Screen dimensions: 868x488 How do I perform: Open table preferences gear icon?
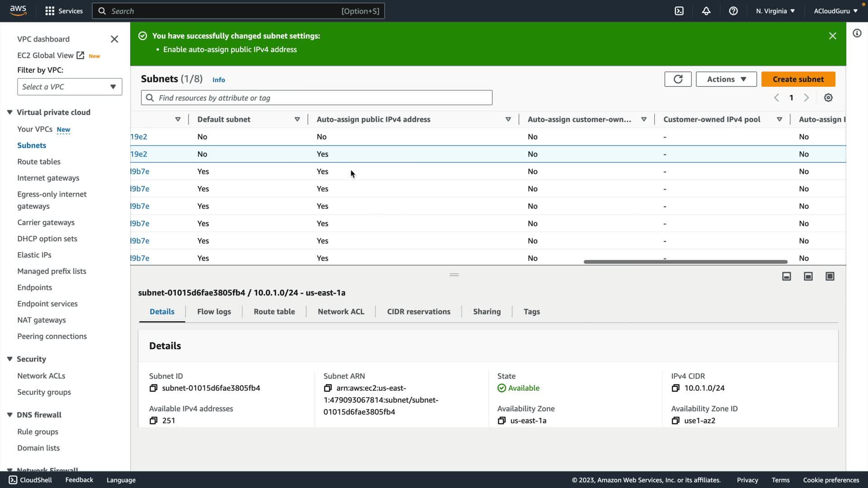828,98
